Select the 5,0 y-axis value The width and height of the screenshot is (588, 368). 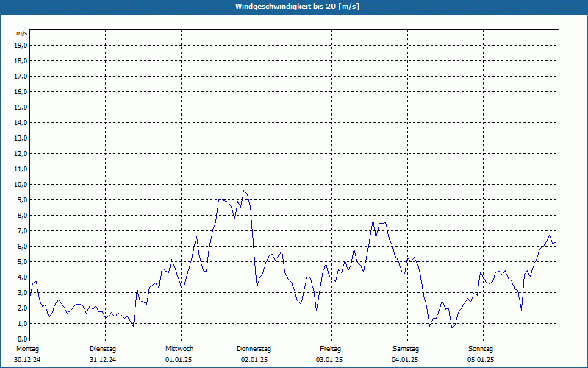(22, 261)
